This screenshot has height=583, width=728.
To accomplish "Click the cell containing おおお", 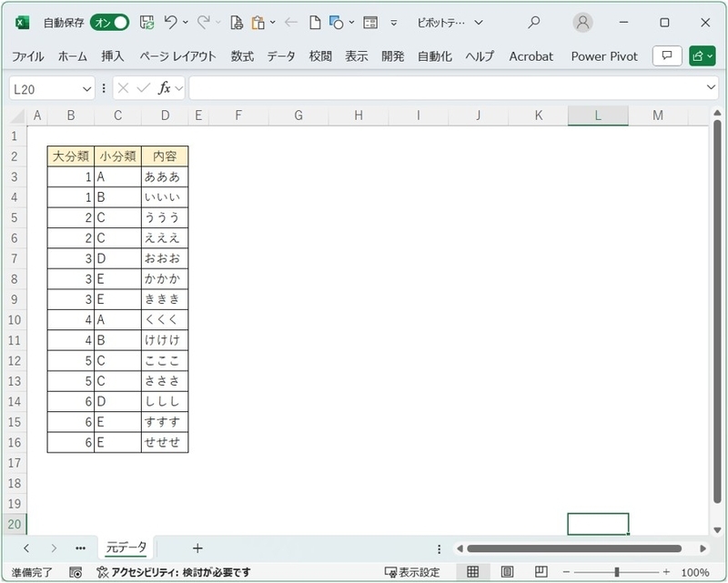I will click(x=165, y=258).
